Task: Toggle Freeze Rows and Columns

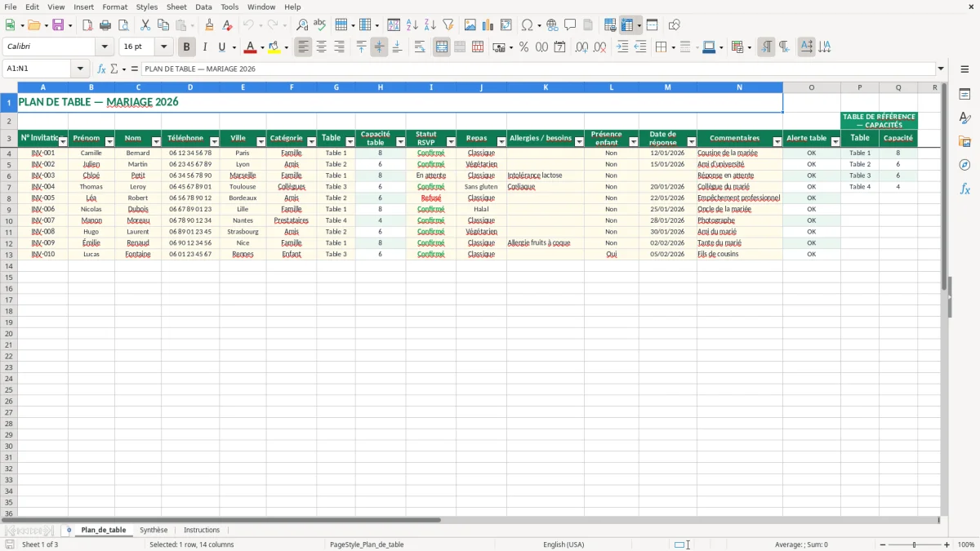Action: click(627, 25)
